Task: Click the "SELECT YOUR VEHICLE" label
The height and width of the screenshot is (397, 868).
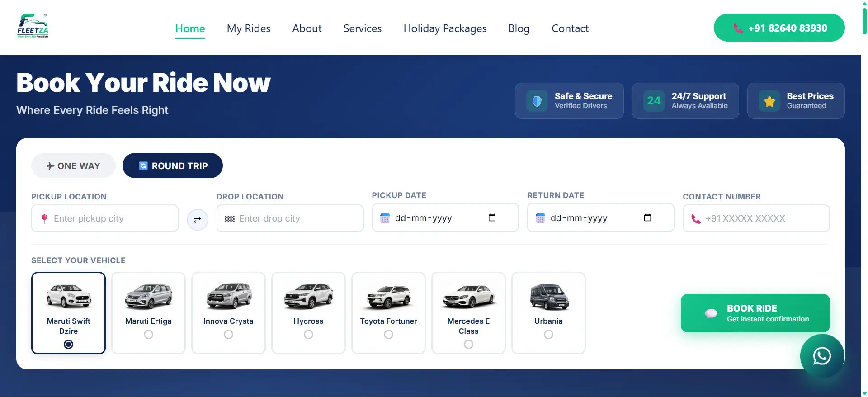Action: (x=78, y=260)
